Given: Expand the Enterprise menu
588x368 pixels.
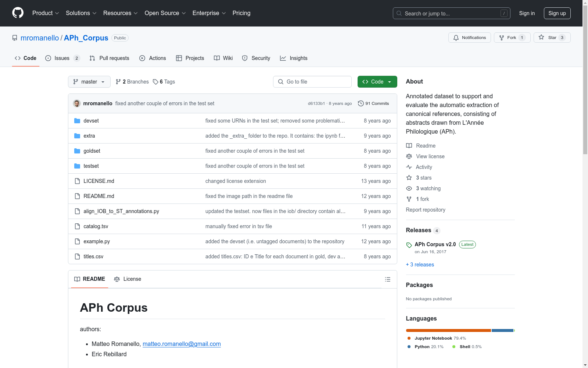Looking at the screenshot, I should [209, 13].
